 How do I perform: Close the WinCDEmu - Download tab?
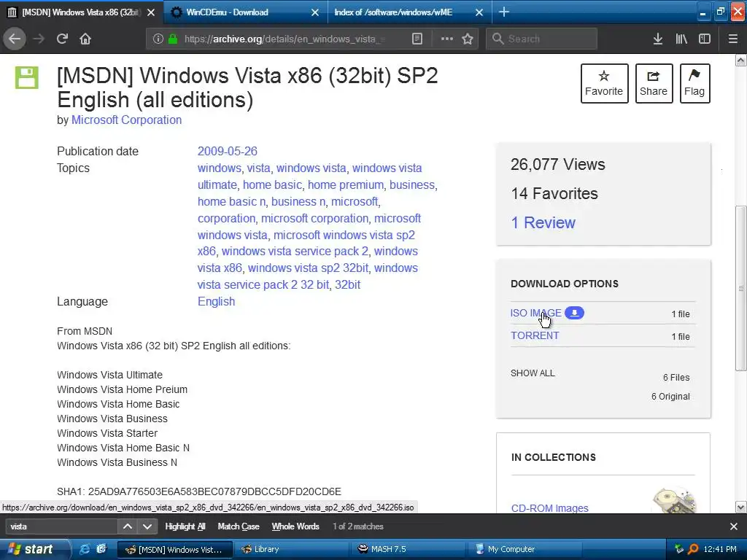click(x=315, y=12)
